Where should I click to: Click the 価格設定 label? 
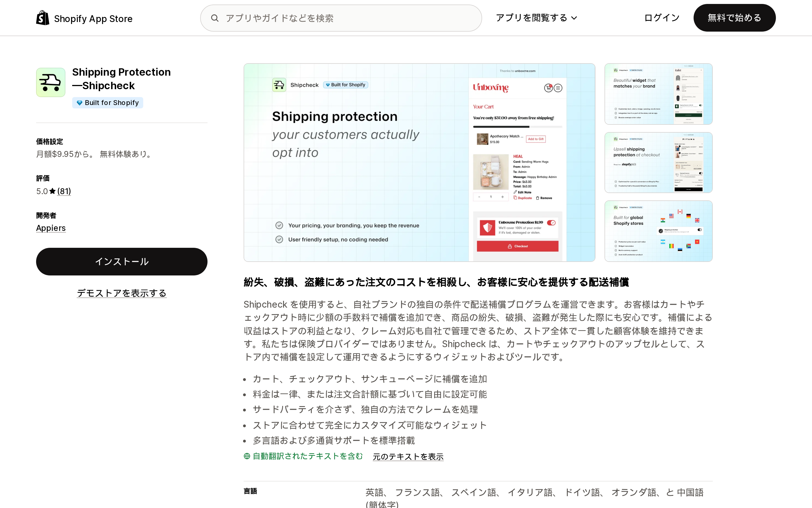[x=50, y=142]
